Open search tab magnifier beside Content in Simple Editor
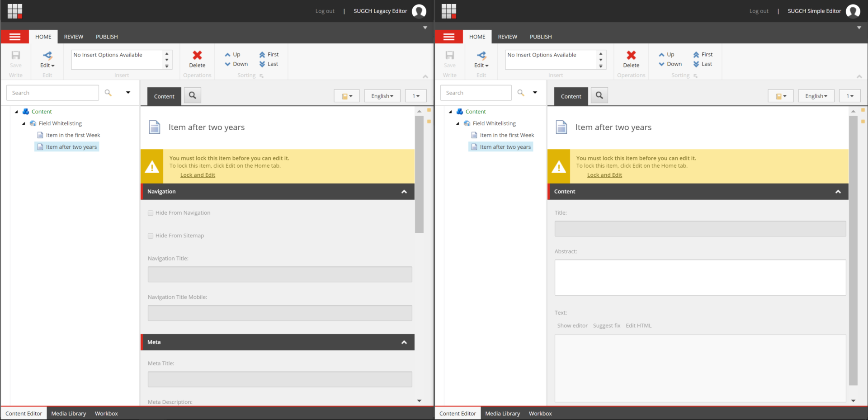This screenshot has width=868, height=420. tap(599, 95)
